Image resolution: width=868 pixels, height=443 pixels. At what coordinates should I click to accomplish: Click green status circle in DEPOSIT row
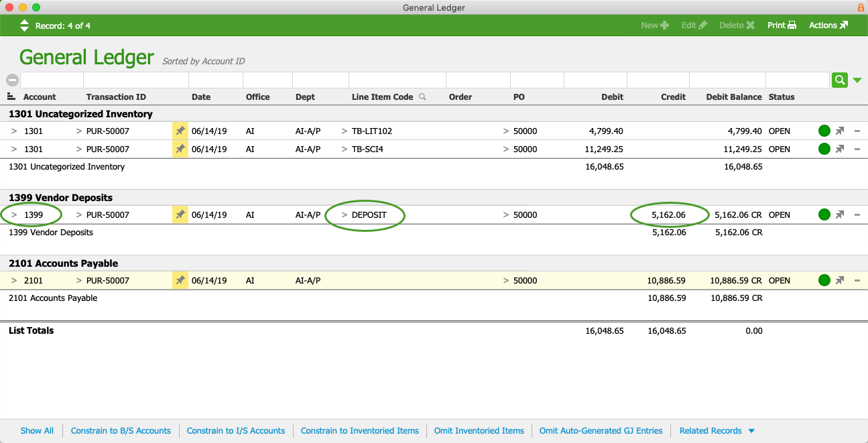tap(824, 214)
